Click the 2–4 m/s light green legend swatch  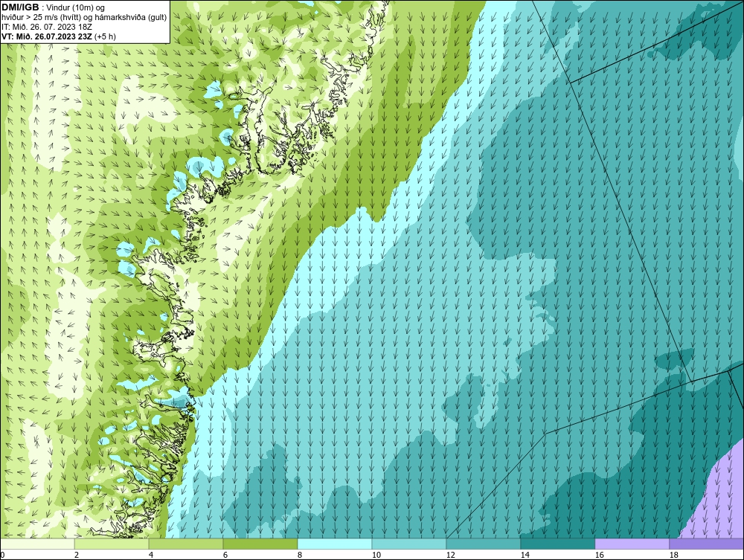tap(112, 544)
